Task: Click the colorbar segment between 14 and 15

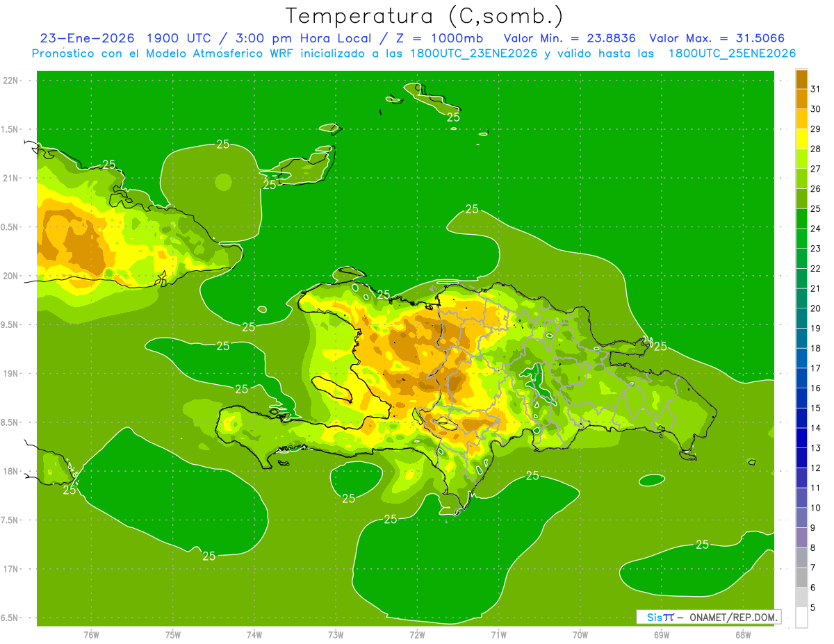Action: [x=801, y=418]
